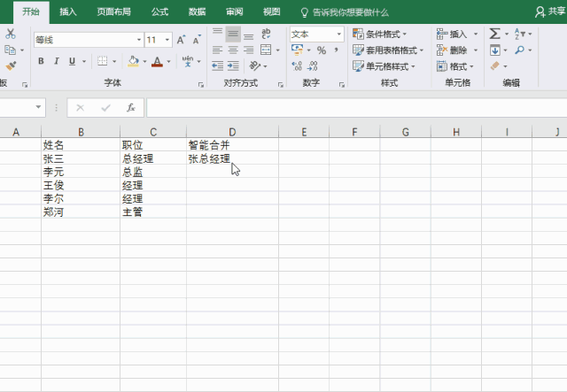The image size is (567, 392).
Task: Toggle center horizontal alignment
Action: [x=233, y=50]
